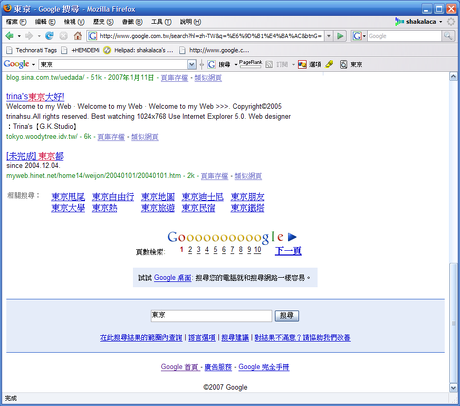Viewport: 460px width, 406px height.
Task: Click the related search 東京地圖
Action: pyautogui.click(x=158, y=197)
